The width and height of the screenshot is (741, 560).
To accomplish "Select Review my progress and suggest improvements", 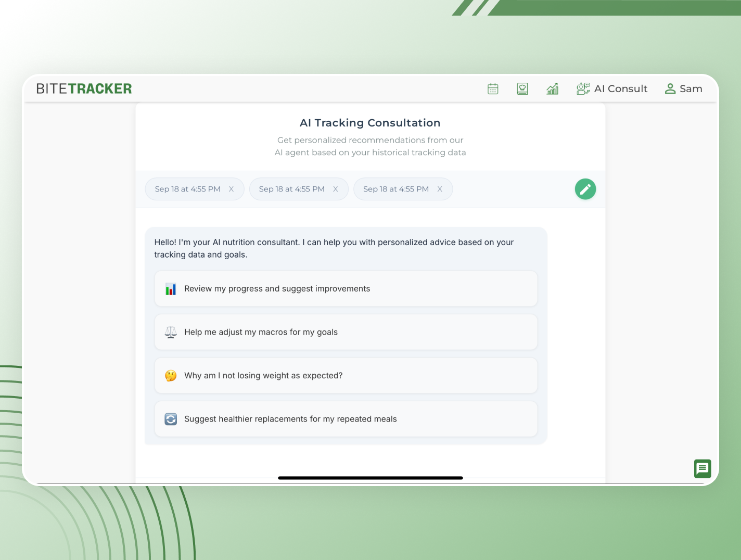I will point(346,288).
